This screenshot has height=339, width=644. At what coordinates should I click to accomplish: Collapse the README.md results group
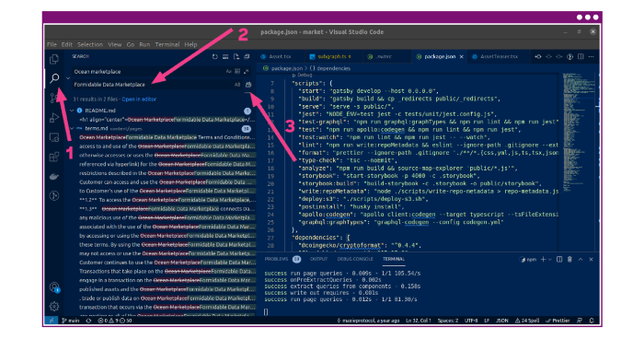click(x=72, y=111)
